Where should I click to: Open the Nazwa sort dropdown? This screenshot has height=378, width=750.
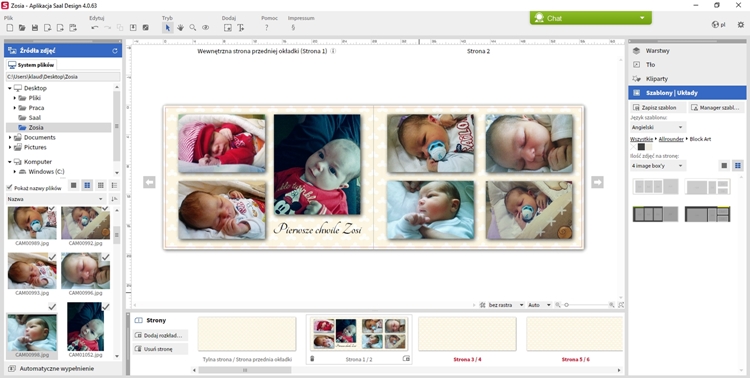(x=55, y=199)
